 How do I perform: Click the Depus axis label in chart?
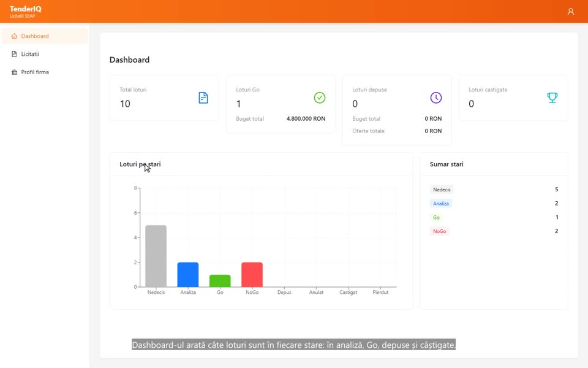[284, 292]
